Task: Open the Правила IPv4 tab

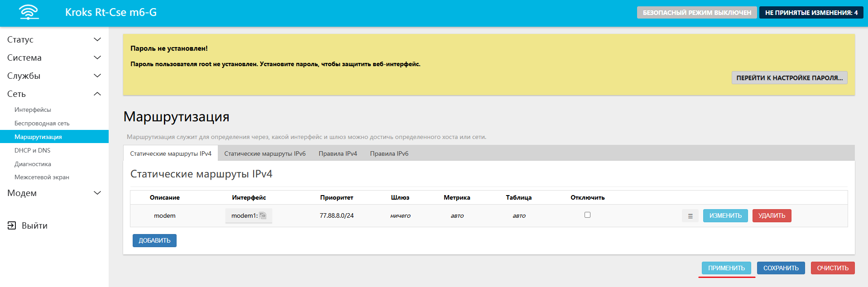Action: [338, 153]
